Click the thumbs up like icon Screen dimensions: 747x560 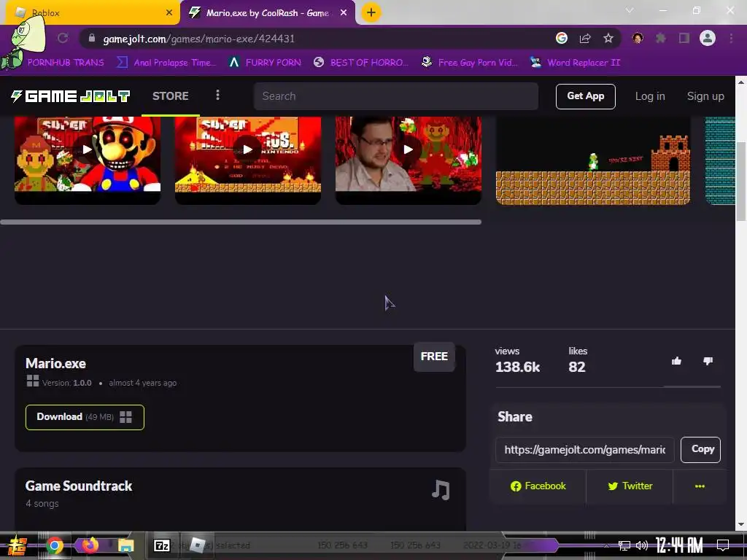point(676,361)
